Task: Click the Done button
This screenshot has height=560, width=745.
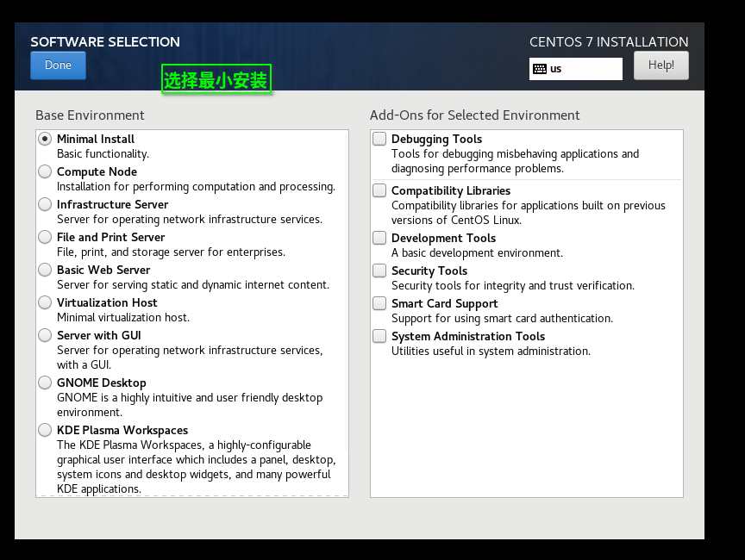Action: (x=58, y=65)
